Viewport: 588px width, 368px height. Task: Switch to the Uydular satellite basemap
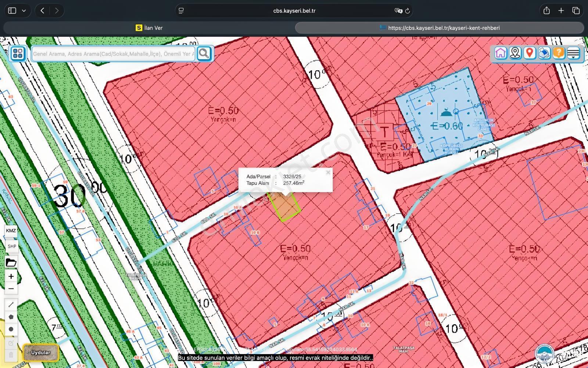[41, 353]
